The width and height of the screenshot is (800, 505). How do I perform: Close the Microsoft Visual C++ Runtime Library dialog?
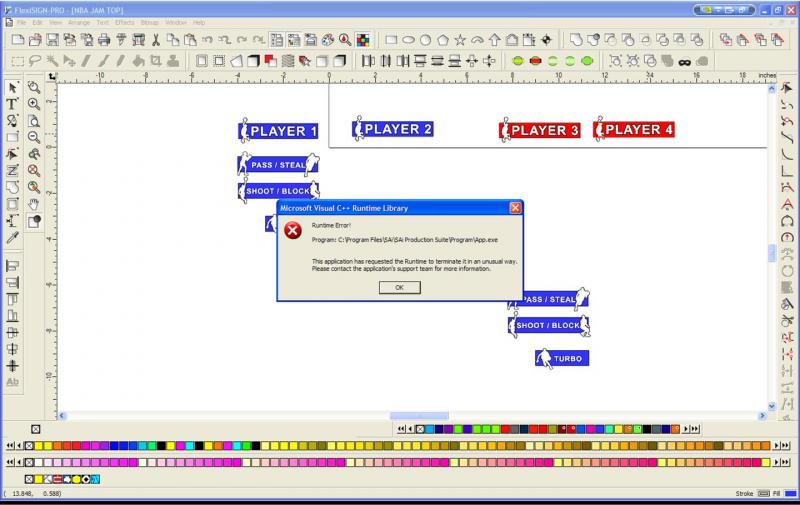515,208
